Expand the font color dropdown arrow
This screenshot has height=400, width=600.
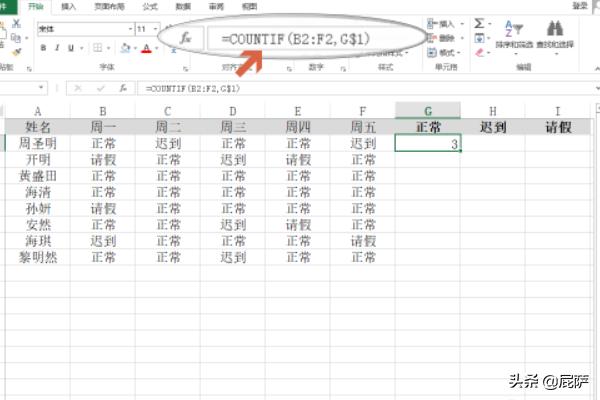pyautogui.click(x=159, y=48)
